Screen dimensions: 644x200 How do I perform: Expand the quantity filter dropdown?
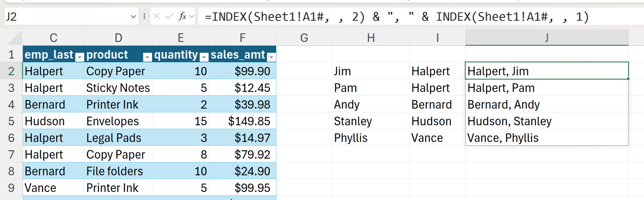pyautogui.click(x=204, y=57)
